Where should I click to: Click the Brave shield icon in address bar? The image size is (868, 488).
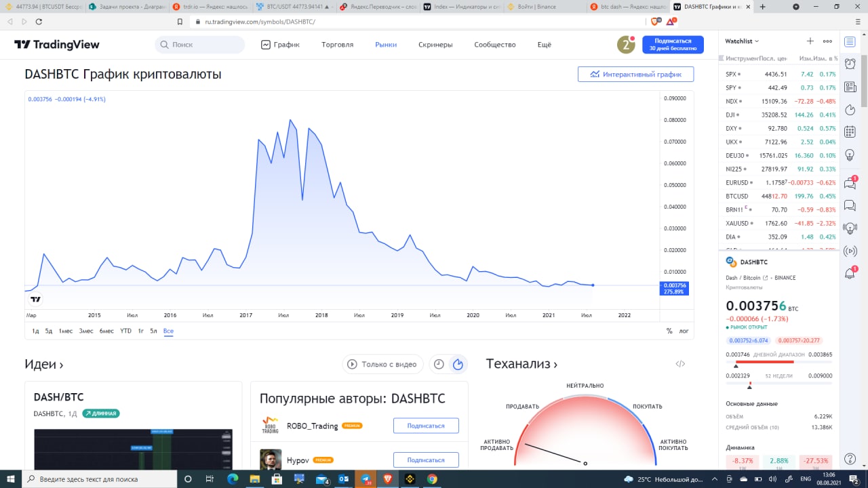pyautogui.click(x=654, y=22)
